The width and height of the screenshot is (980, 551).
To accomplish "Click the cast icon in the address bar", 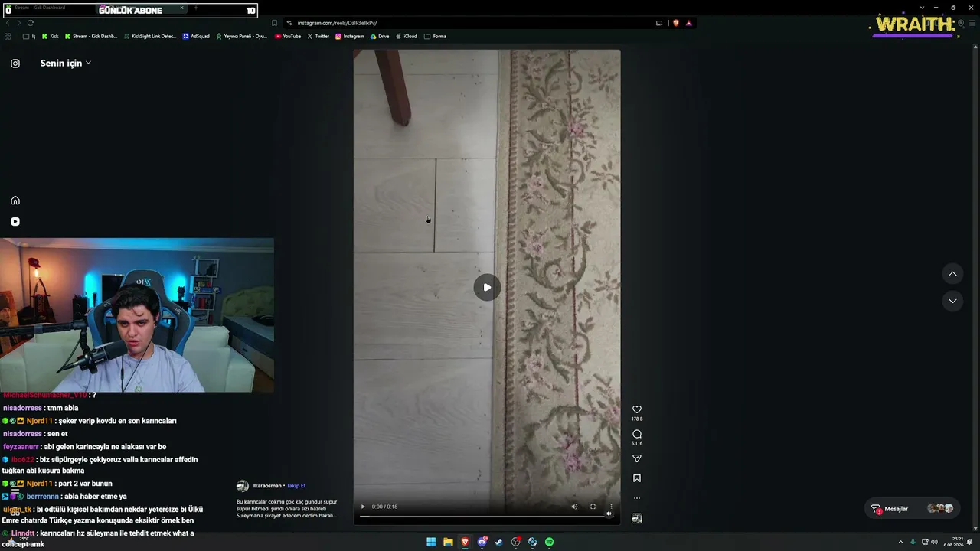I will pos(659,23).
